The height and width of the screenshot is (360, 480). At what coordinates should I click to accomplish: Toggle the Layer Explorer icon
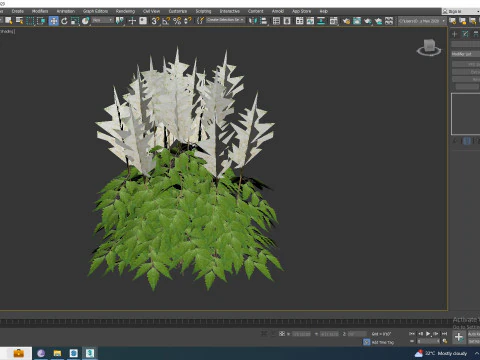(x=287, y=21)
